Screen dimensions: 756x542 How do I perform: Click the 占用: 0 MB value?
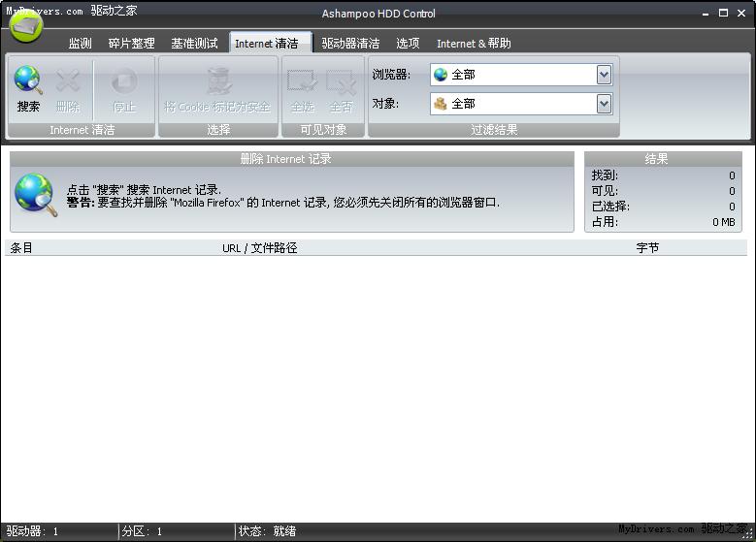pos(724,222)
